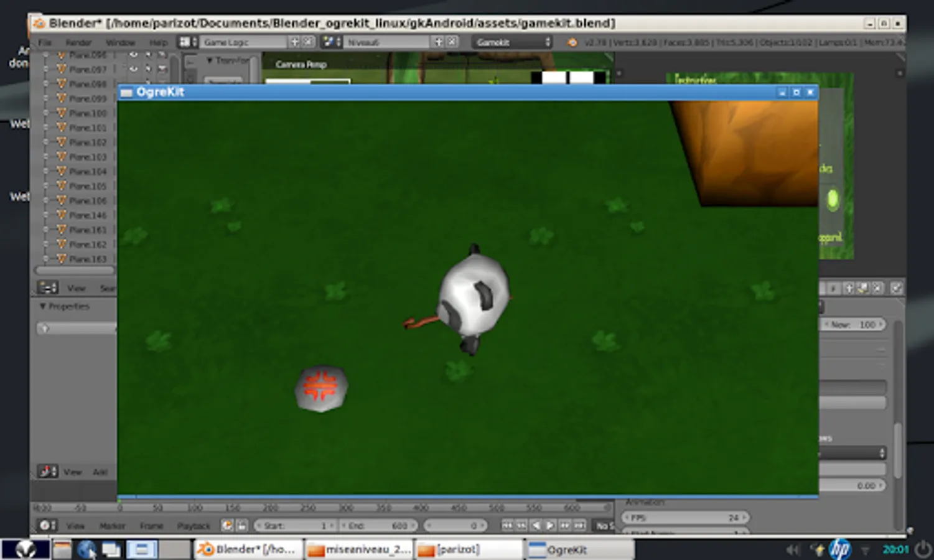934x560 pixels.
Task: Expand Plane.106 in the outliner
Action: 46,200
